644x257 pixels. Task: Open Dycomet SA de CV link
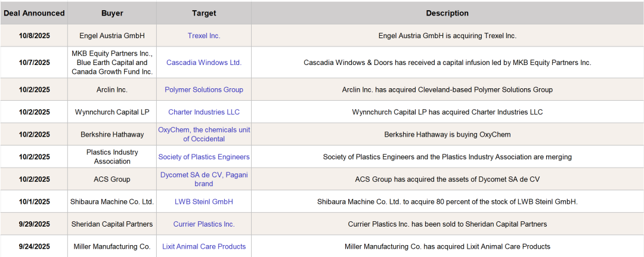[204, 179]
